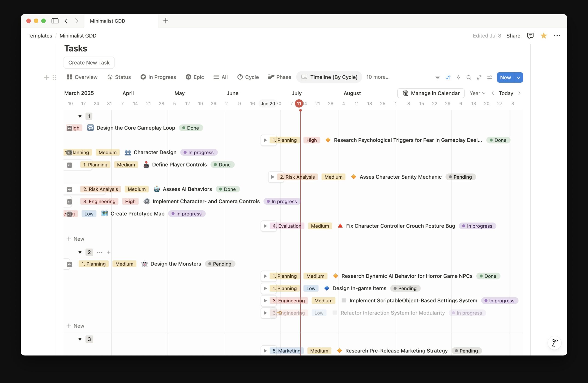Switch to the Phase view tab
Screen dimensions: 588x383
click(x=280, y=77)
